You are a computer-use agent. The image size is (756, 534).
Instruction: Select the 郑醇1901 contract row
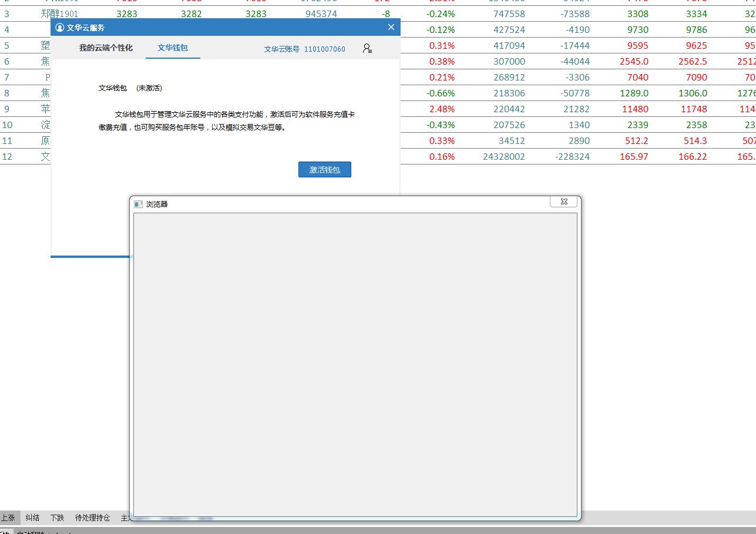[59, 14]
